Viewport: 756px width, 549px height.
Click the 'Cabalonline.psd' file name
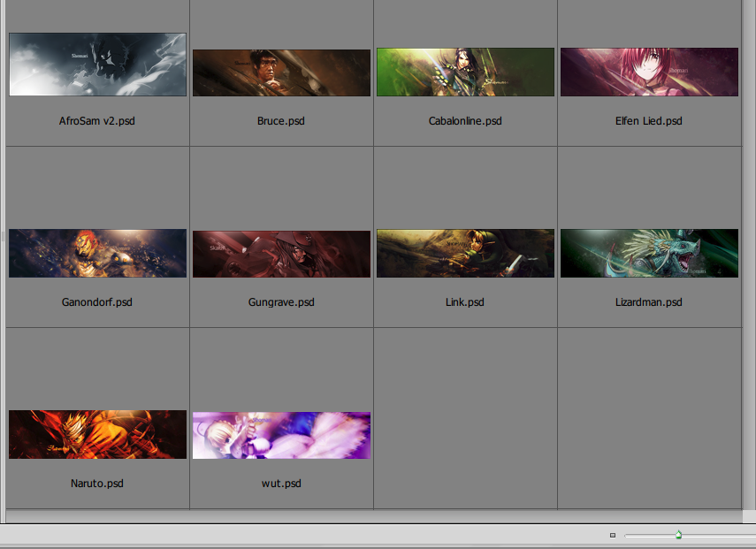465,121
